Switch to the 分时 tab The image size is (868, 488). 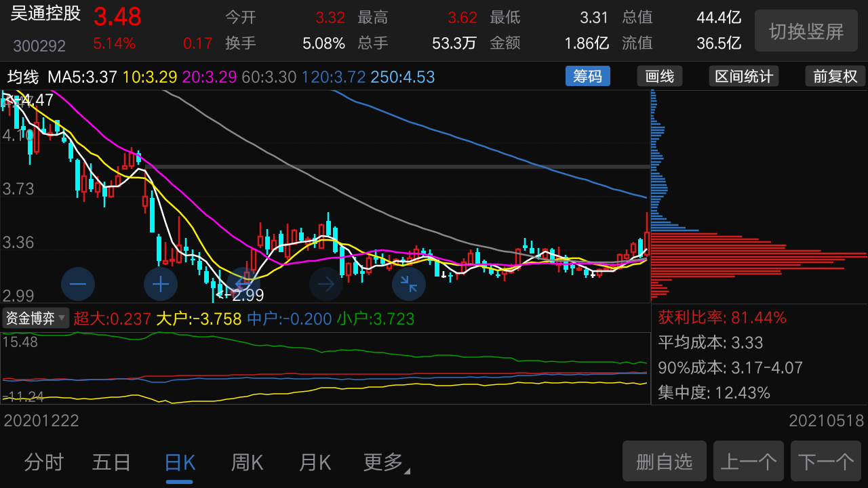pyautogui.click(x=44, y=462)
